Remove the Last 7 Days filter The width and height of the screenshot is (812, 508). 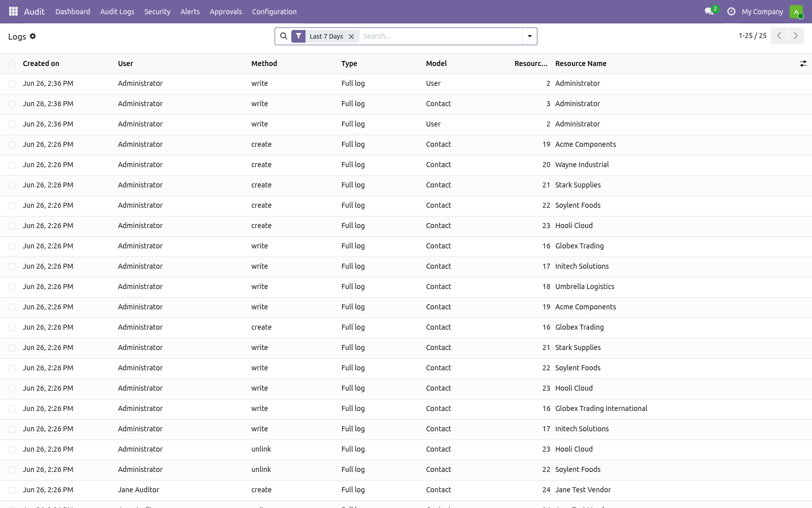351,37
